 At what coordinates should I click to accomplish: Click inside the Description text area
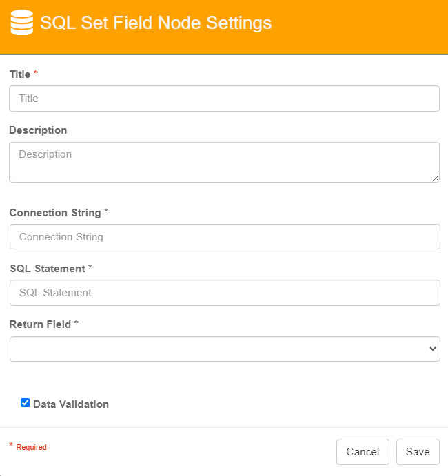coord(224,162)
